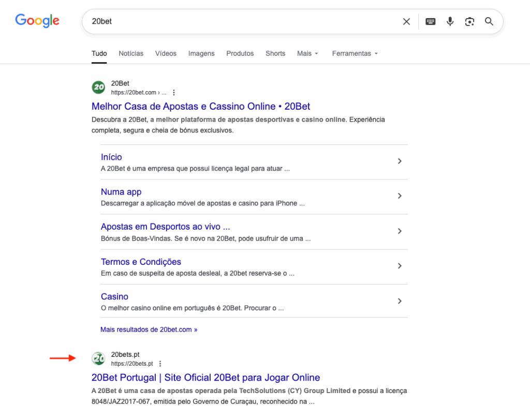The image size is (530, 420).
Task: Open three-dot menu beside 20bet.com result
Action: 174,93
